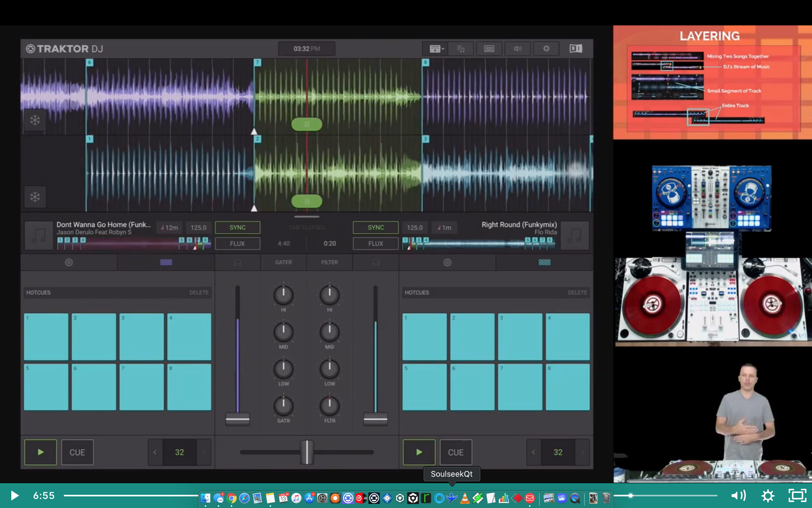Toggle FLUX on the left deck

pos(238,244)
